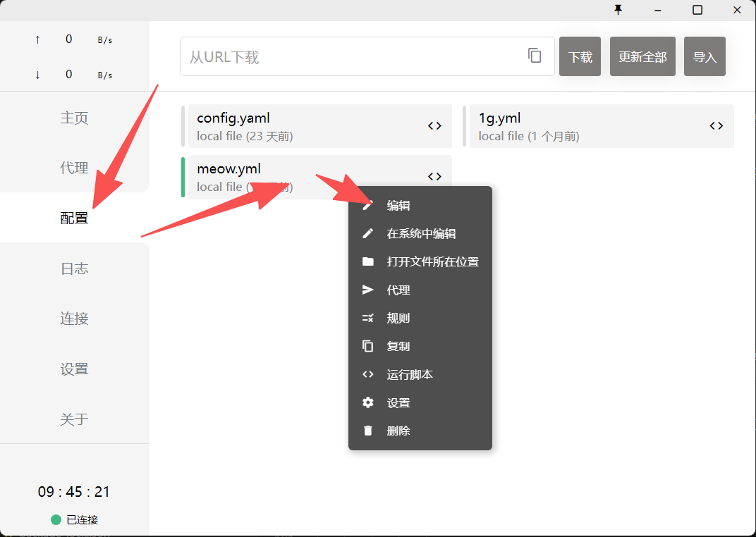Select 代理 in the context menu
Image resolution: width=756 pixels, height=537 pixels.
[398, 290]
